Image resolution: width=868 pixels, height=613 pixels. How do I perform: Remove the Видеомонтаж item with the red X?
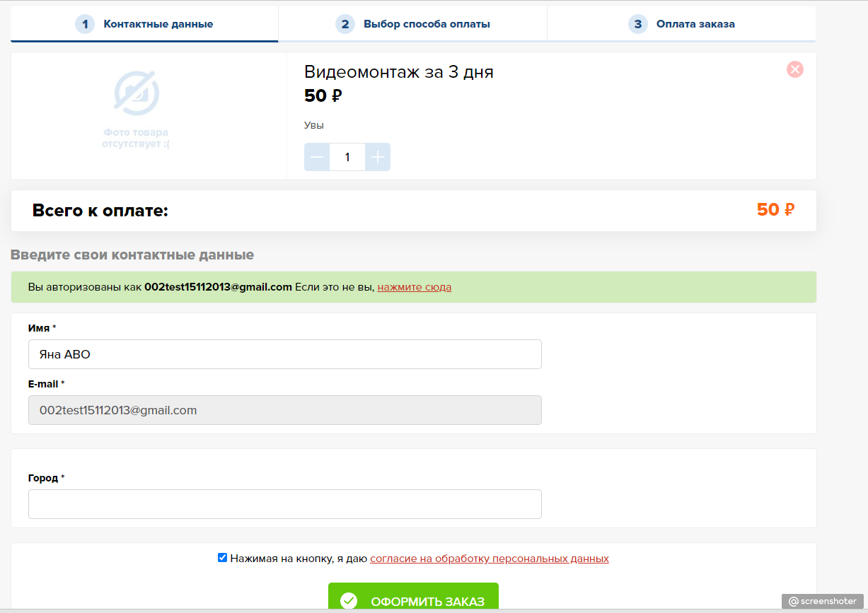pyautogui.click(x=794, y=69)
